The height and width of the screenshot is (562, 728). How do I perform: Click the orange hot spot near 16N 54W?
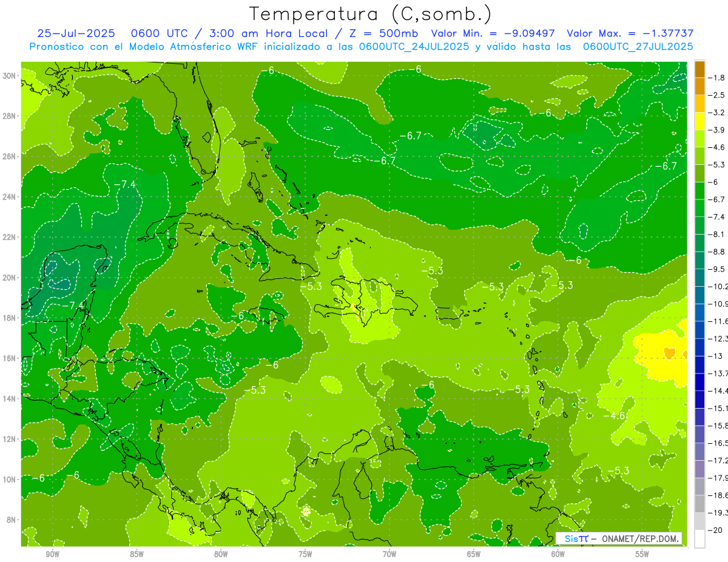[670, 352]
